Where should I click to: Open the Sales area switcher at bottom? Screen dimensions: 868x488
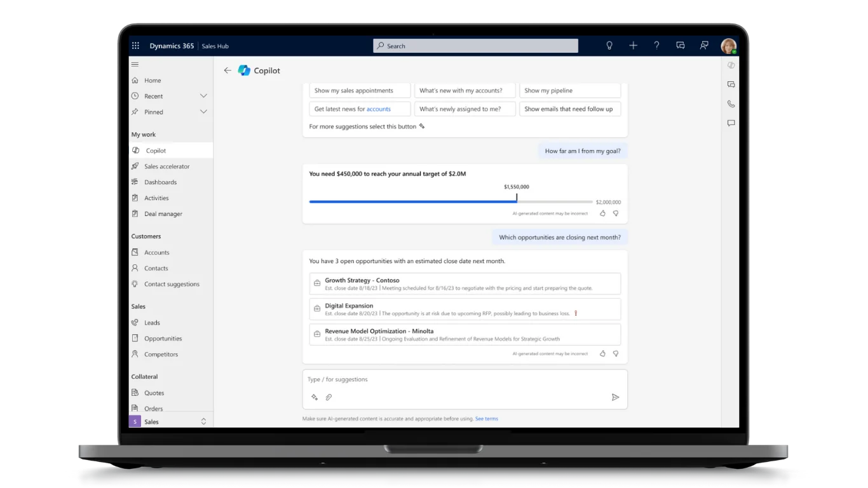pyautogui.click(x=170, y=421)
